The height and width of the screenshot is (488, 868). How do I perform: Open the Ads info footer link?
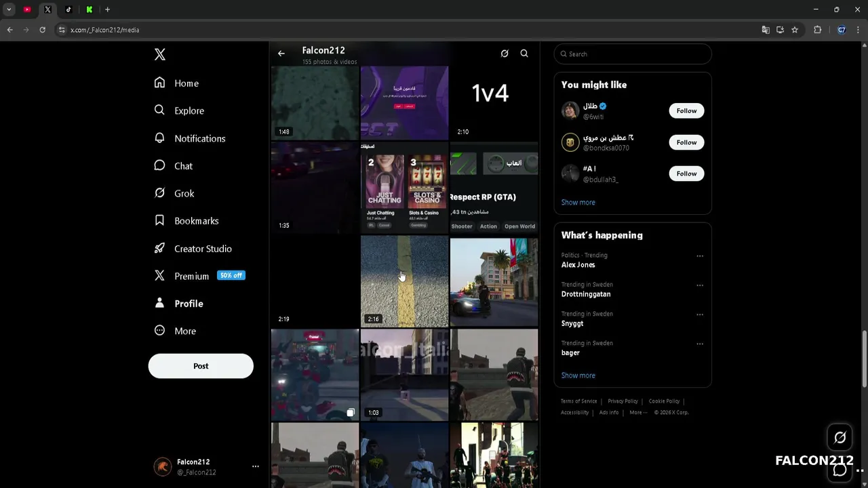(x=609, y=412)
